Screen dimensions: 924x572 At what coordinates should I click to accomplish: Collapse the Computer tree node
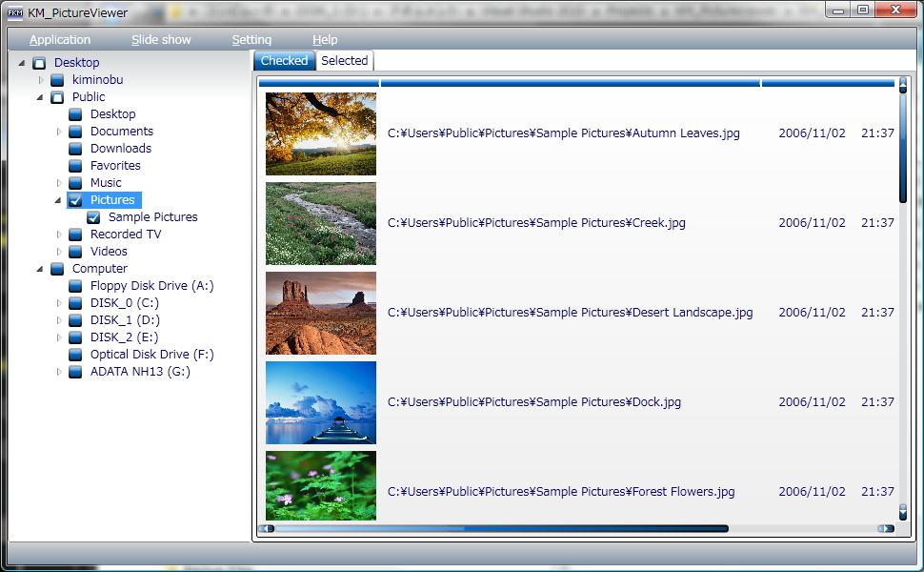coord(40,269)
